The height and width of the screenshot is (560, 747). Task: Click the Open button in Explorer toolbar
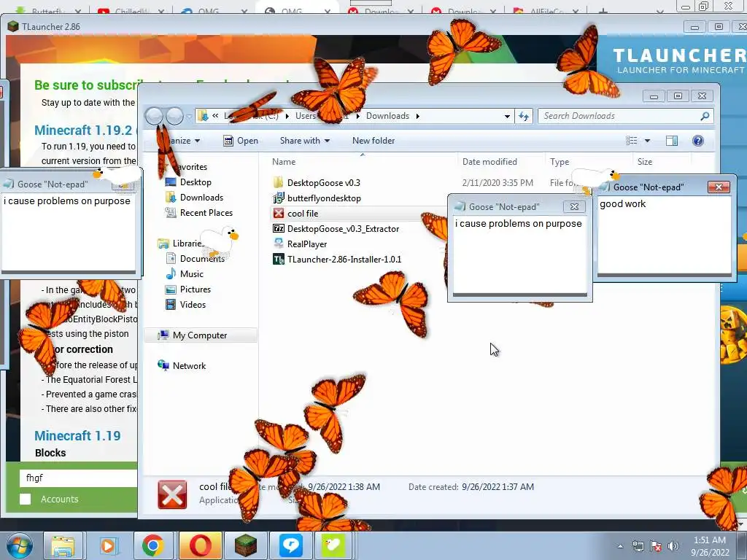coord(241,141)
